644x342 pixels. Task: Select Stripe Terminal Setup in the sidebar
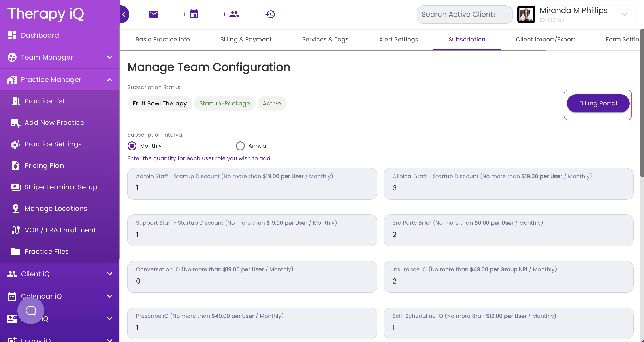[61, 187]
